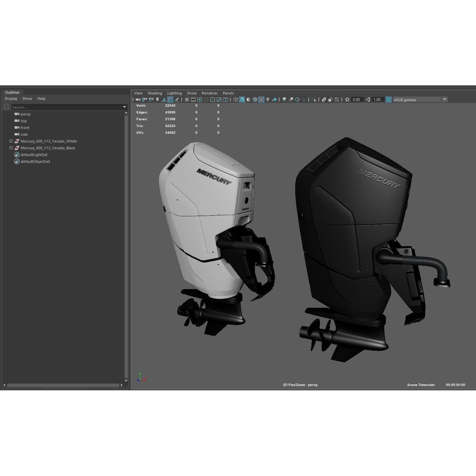This screenshot has height=476, width=476.
Task: Select the Smooth Shade All display icon
Action: pos(242,100)
